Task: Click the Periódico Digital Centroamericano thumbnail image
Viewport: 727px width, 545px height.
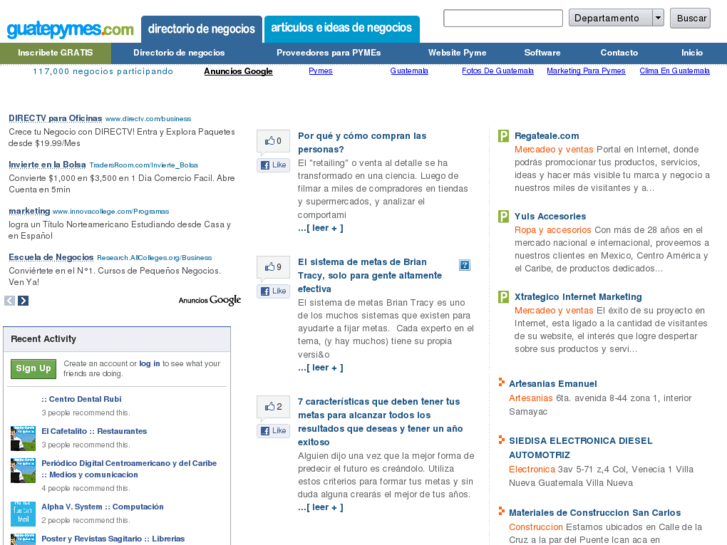Action: coord(23,470)
